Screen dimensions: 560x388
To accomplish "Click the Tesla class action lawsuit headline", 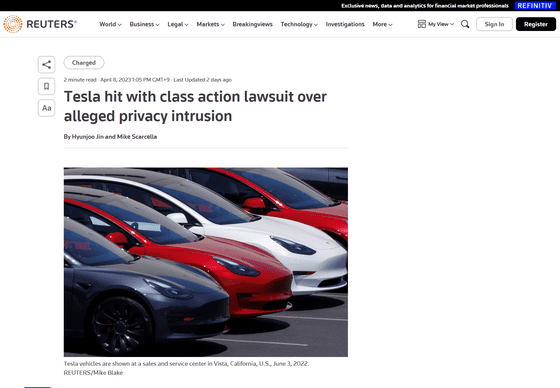I will pos(195,106).
